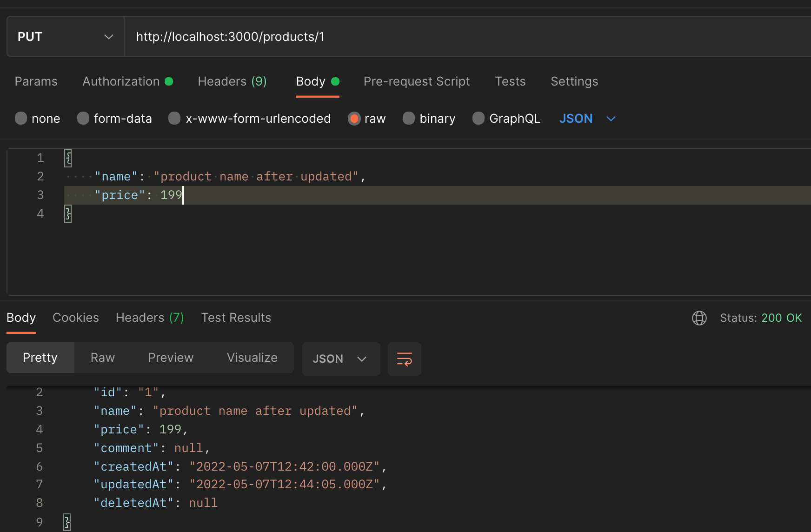This screenshot has width=811, height=532.
Task: Open the Visualize response view
Action: (x=252, y=358)
